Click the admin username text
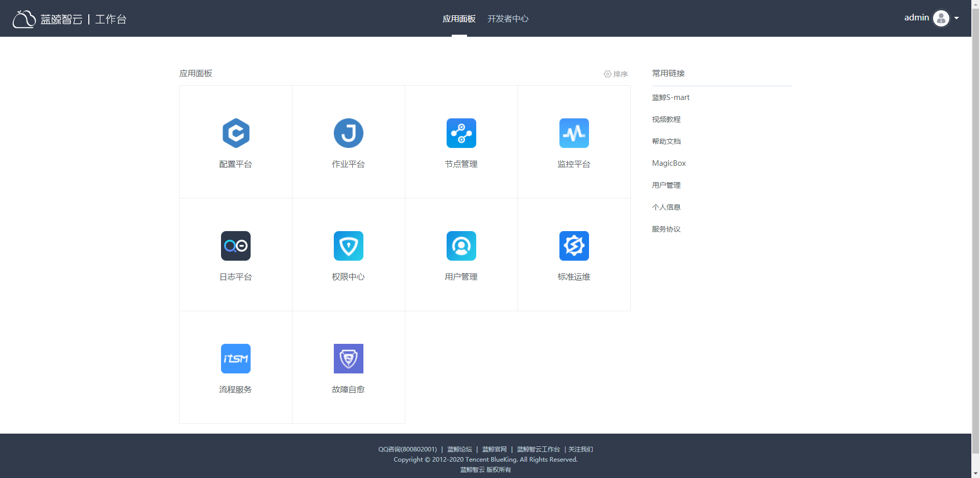Screen dimensions: 980x478 (x=917, y=18)
